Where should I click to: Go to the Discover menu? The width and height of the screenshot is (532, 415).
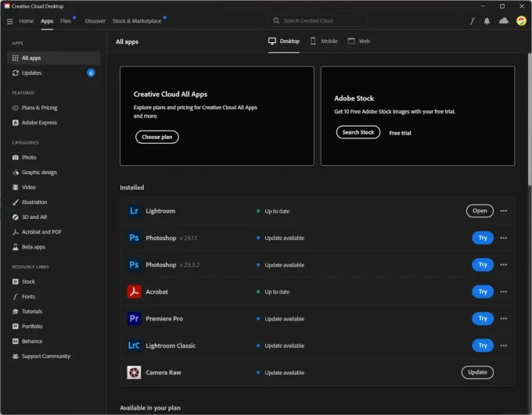click(95, 21)
